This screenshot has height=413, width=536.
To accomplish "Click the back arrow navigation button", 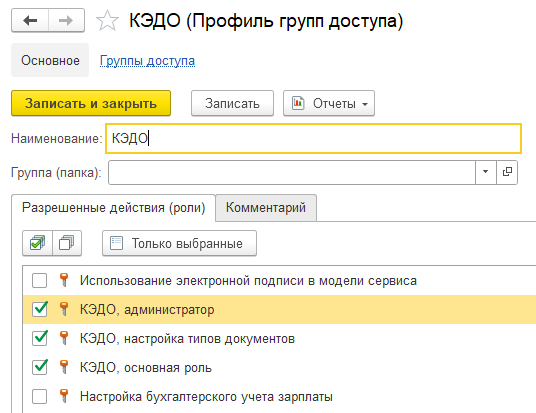I will click(30, 21).
